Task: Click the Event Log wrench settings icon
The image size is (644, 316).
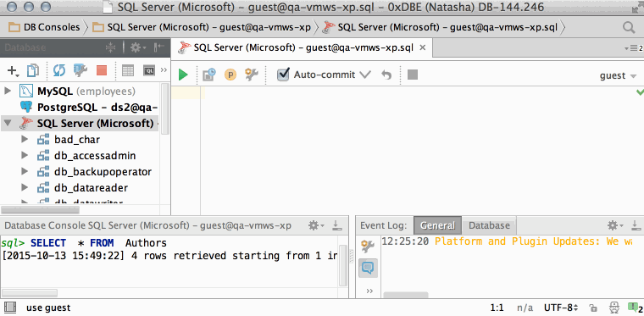Action: click(x=368, y=246)
